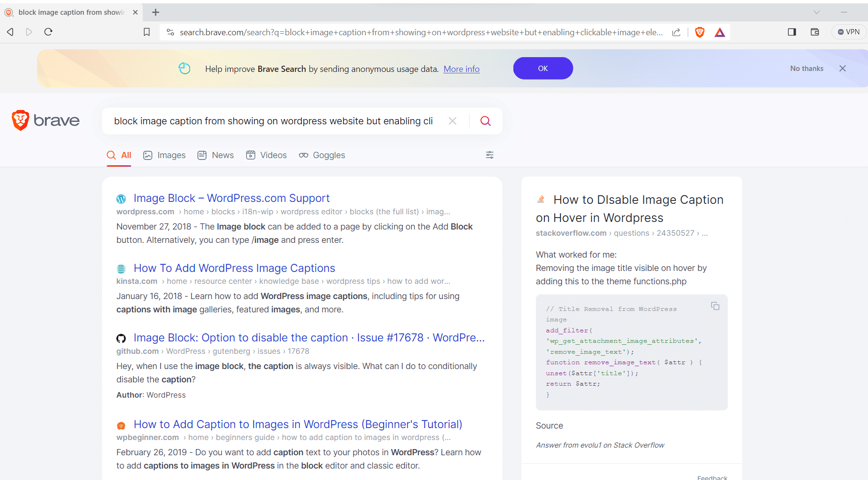Screen dimensions: 868x480
Task: Submit search with the magnifier icon
Action: [x=485, y=121]
